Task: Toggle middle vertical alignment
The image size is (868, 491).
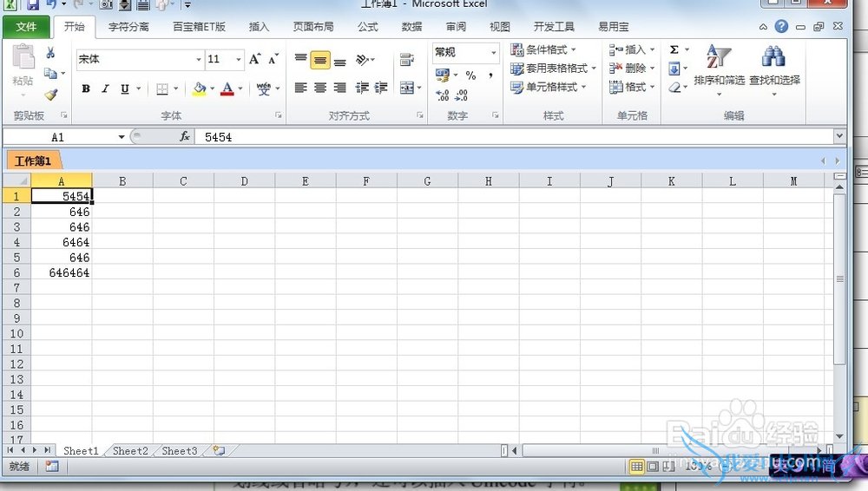Action: (x=320, y=60)
